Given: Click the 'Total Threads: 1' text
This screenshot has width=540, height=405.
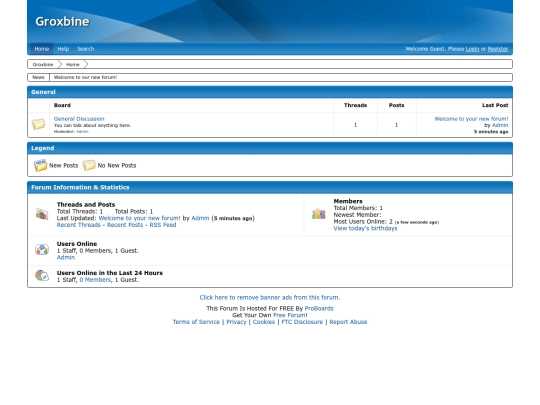Looking at the screenshot, I should click(80, 211).
